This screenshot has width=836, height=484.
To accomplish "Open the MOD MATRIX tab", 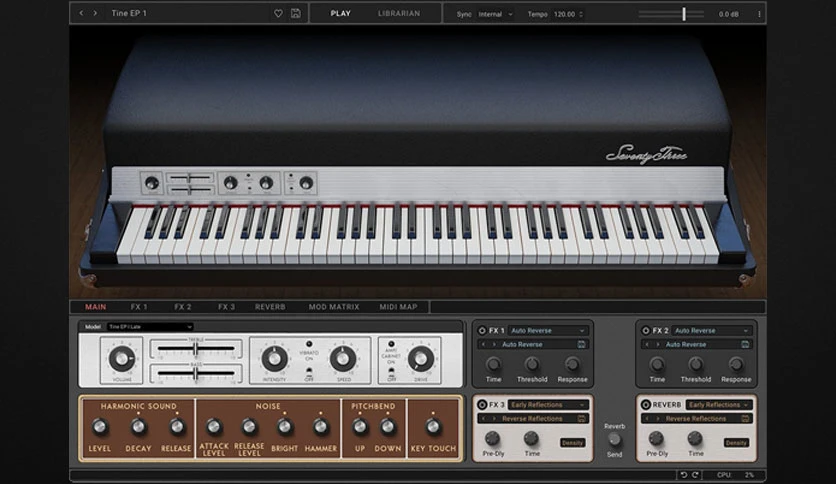I will 334,306.
